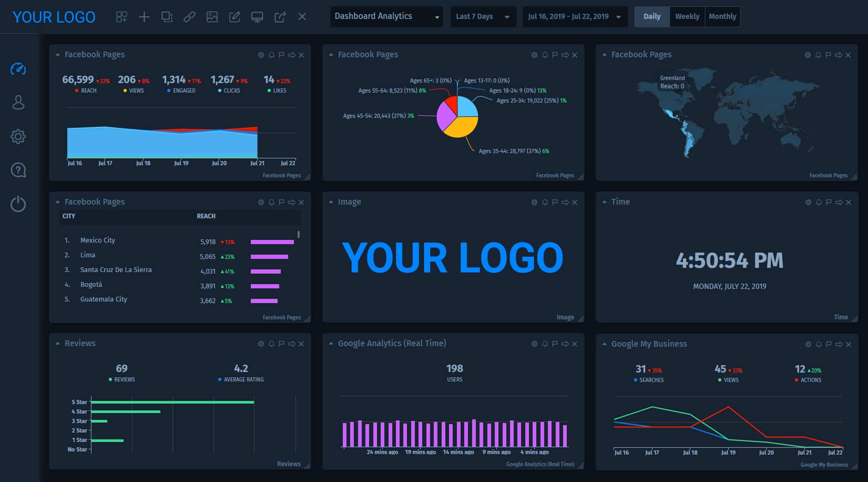
Task: Click the Mexico City row in city table
Action: [97, 240]
